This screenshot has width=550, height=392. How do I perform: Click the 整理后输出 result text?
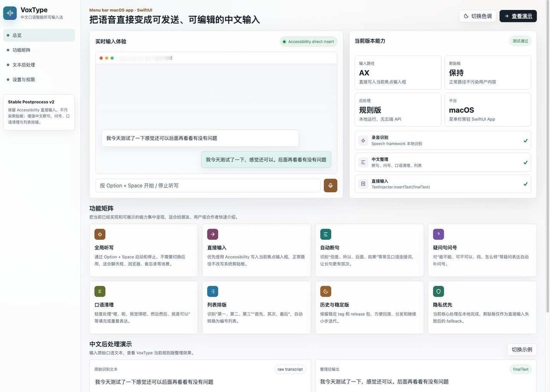point(384,382)
